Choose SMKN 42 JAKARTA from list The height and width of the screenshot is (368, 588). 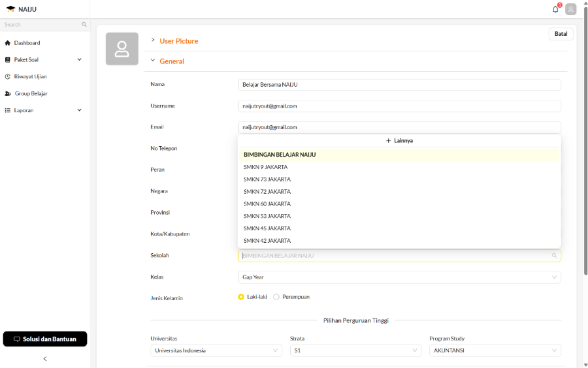(399, 241)
